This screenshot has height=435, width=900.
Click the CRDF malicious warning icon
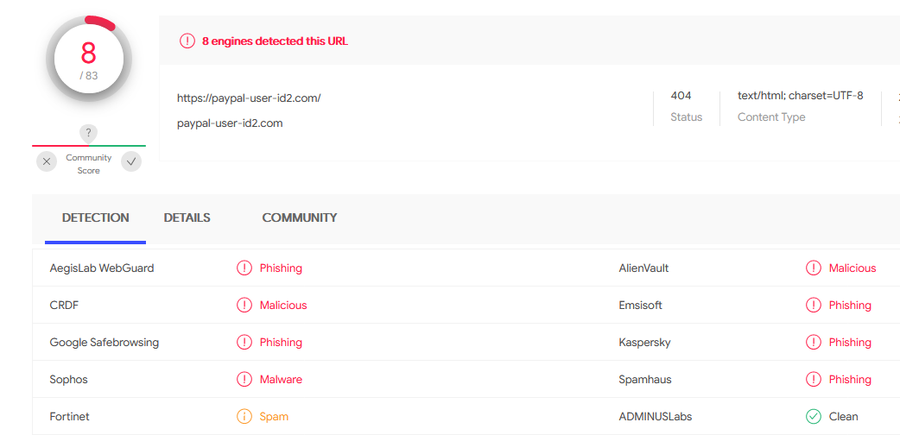(x=245, y=305)
